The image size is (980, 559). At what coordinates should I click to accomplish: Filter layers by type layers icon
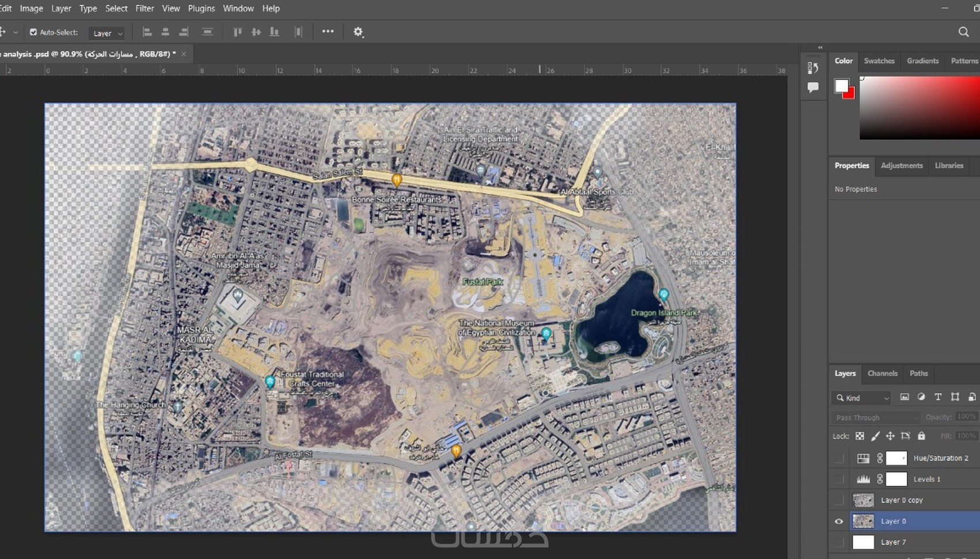point(938,397)
